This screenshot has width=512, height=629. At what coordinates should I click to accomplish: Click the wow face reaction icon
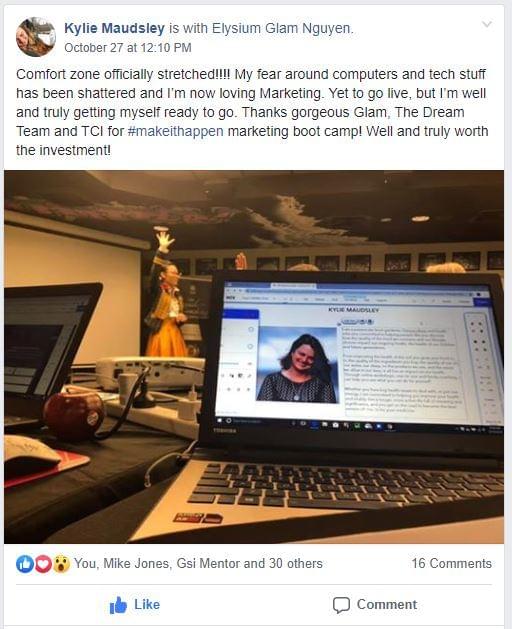[61, 564]
